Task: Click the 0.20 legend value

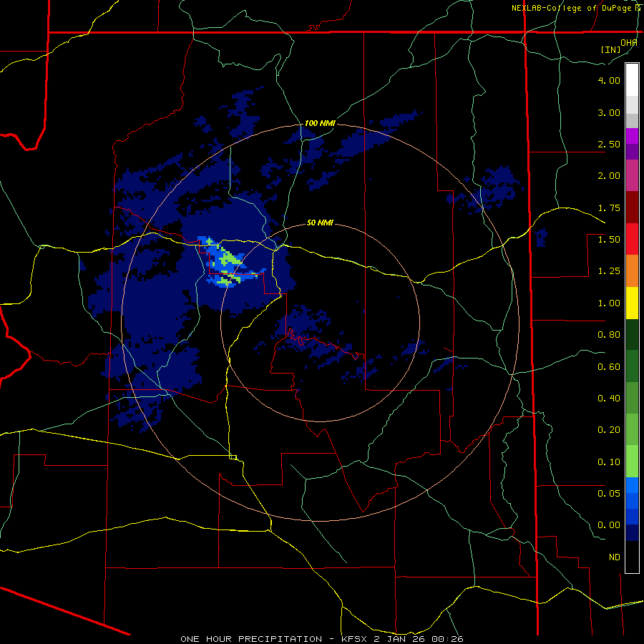Action: (x=609, y=430)
